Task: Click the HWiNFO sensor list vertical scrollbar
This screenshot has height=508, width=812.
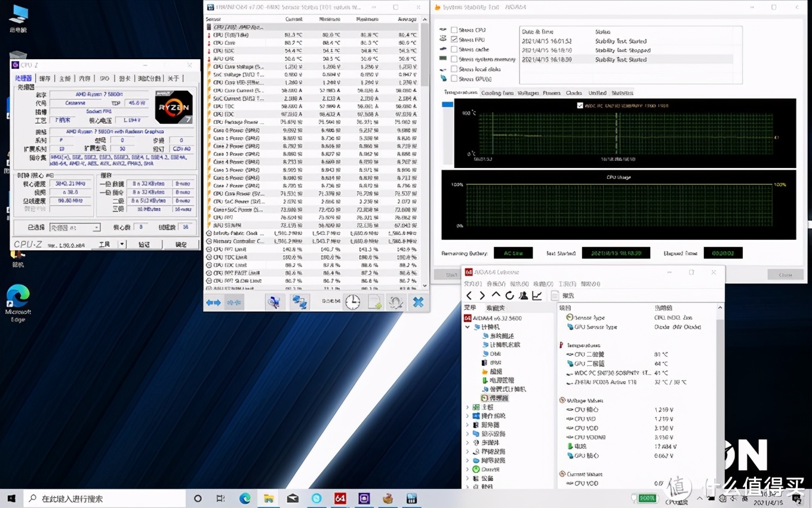Action: pyautogui.click(x=425, y=54)
